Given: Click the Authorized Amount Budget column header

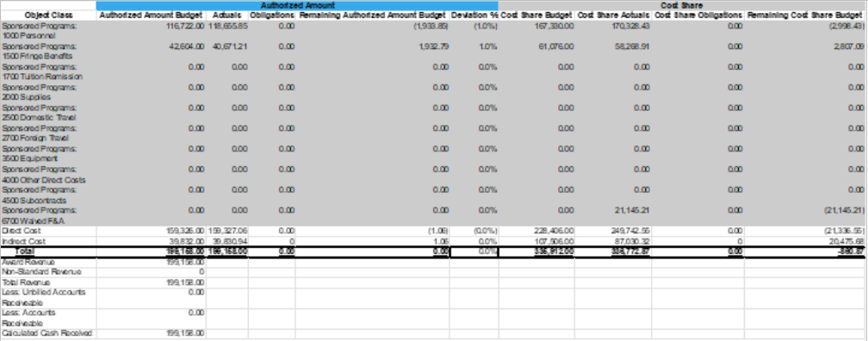Looking at the screenshot, I should (152, 15).
